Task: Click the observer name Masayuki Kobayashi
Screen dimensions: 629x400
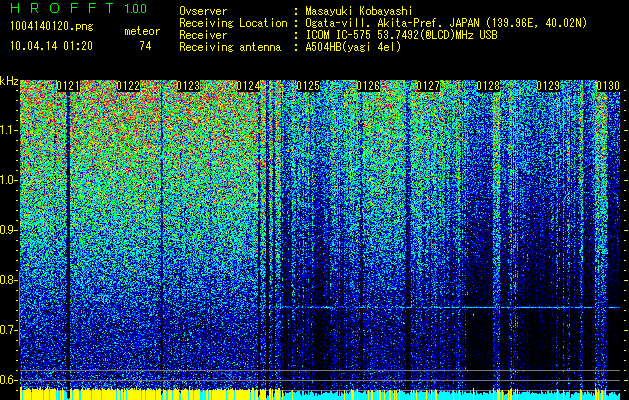Action: 358,11
